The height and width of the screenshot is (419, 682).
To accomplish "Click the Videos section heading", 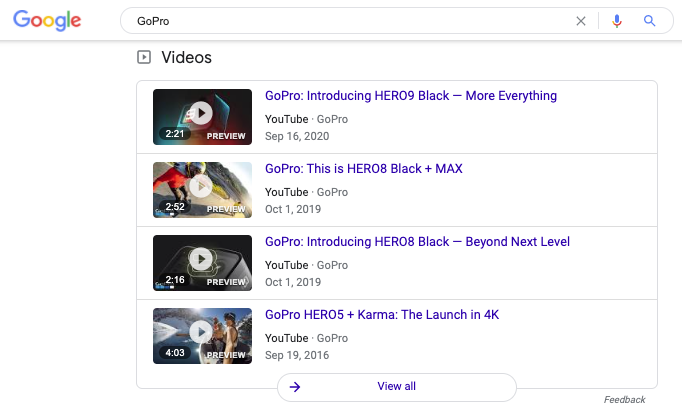I will point(186,58).
